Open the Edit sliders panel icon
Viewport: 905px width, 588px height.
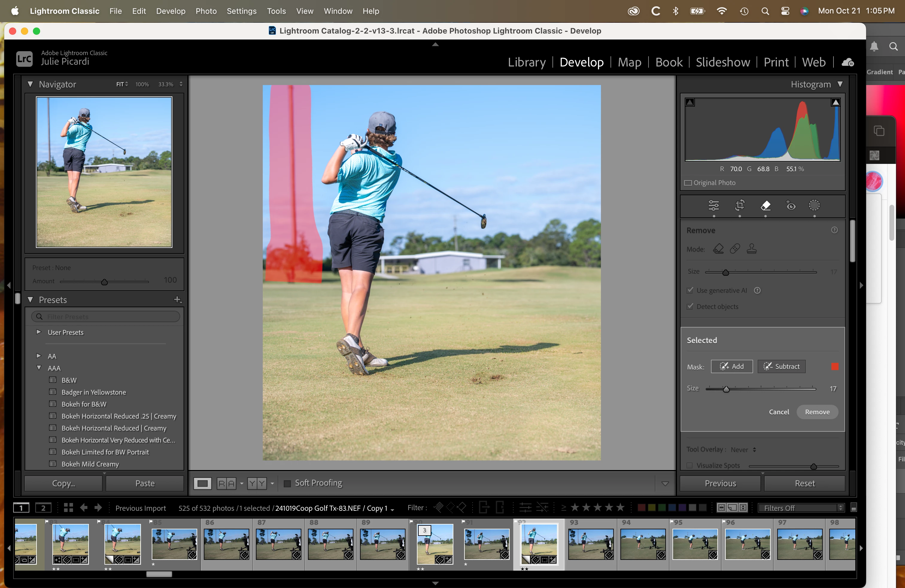point(714,205)
